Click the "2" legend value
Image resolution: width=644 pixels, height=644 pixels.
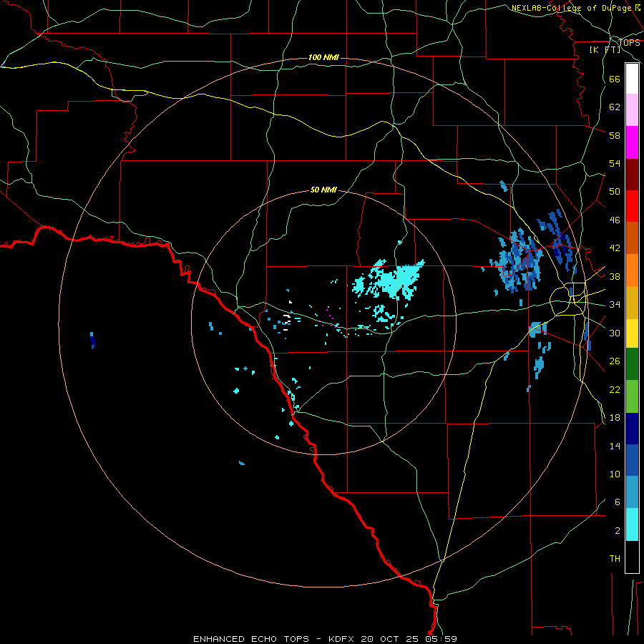pos(618,531)
